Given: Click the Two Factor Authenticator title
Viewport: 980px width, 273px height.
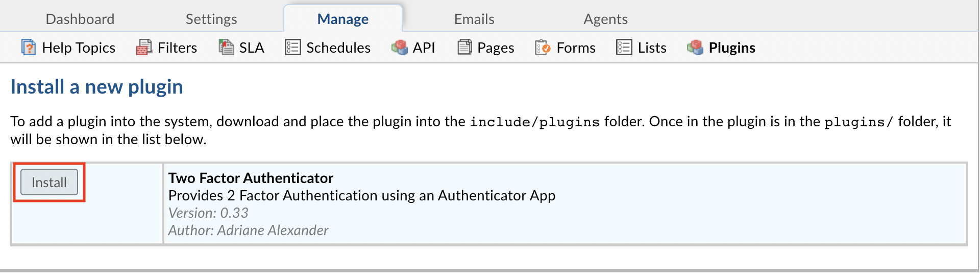Looking at the screenshot, I should [251, 178].
